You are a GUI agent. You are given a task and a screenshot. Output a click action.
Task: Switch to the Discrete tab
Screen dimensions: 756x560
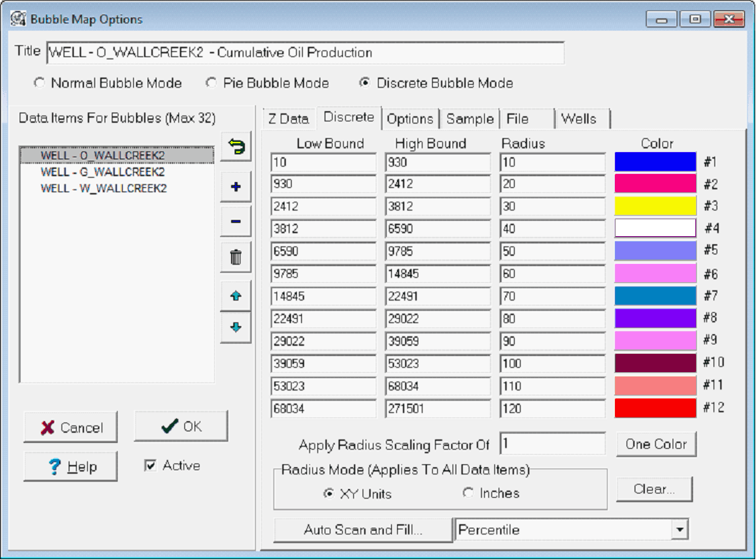(x=349, y=117)
